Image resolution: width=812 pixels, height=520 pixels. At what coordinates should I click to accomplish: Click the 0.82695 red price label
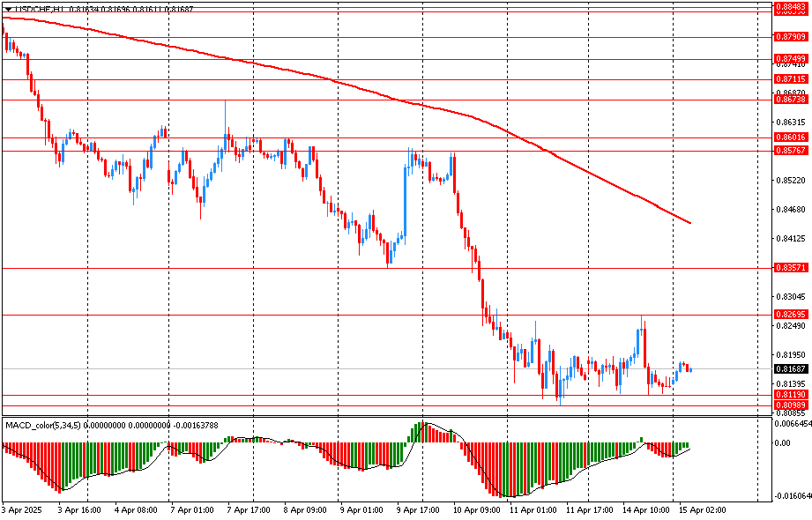[x=790, y=315]
